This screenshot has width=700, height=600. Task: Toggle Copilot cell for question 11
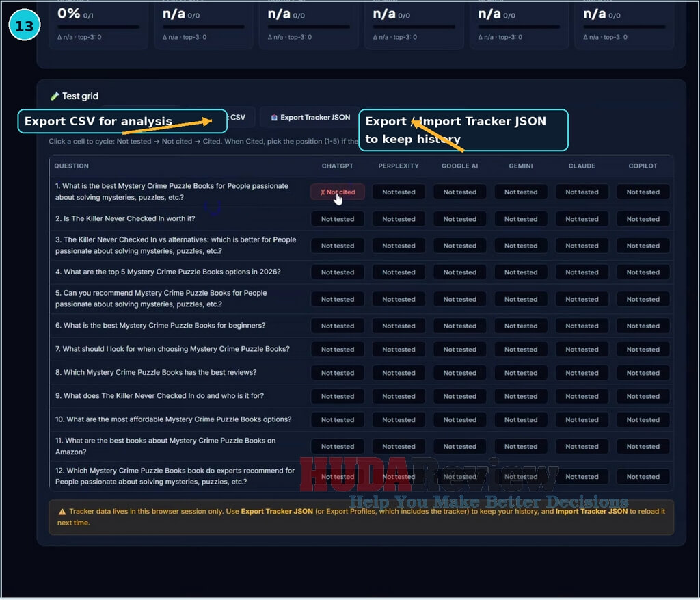(x=643, y=447)
